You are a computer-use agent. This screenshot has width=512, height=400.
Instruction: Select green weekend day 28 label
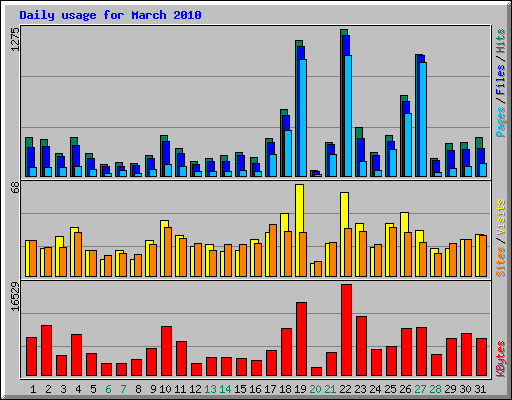point(435,389)
